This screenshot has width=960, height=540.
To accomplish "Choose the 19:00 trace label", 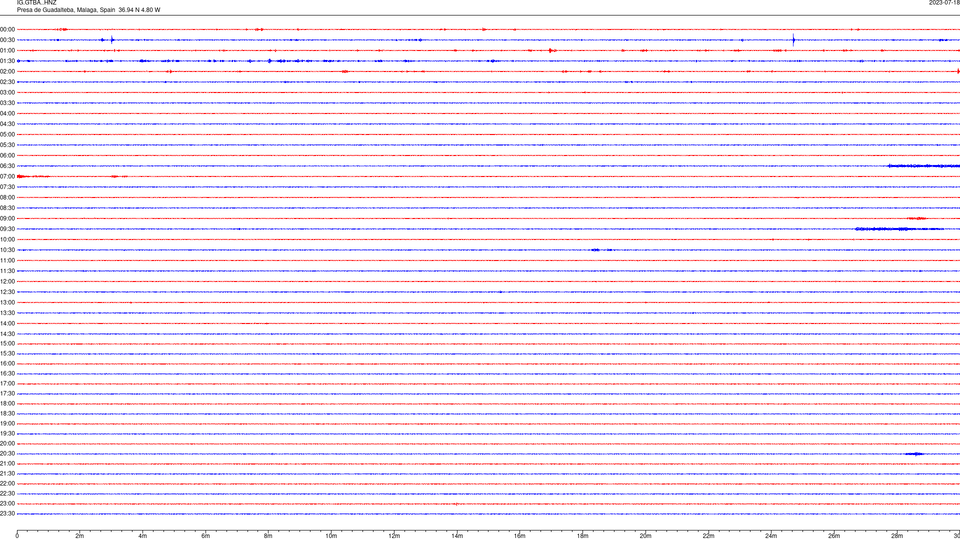I will [7, 424].
